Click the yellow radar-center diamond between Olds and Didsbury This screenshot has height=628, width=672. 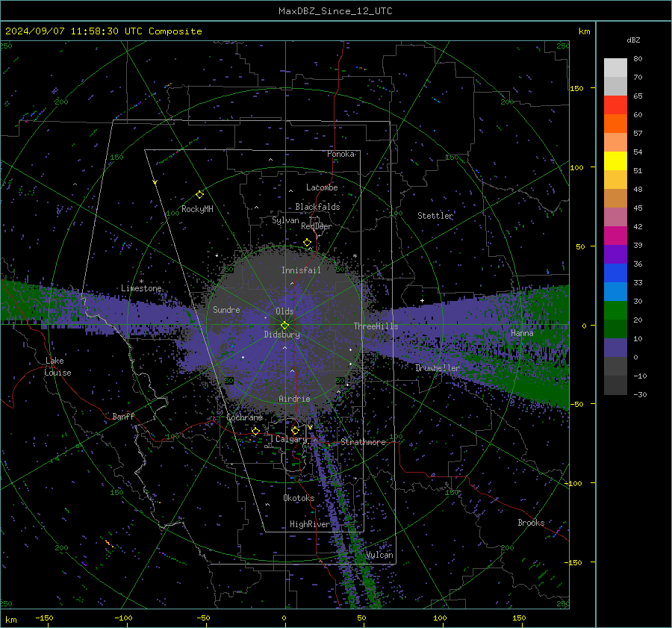click(284, 326)
